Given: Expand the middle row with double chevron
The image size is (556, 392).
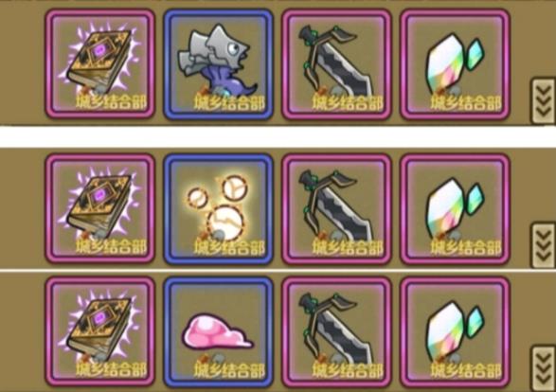Looking at the screenshot, I should (544, 245).
